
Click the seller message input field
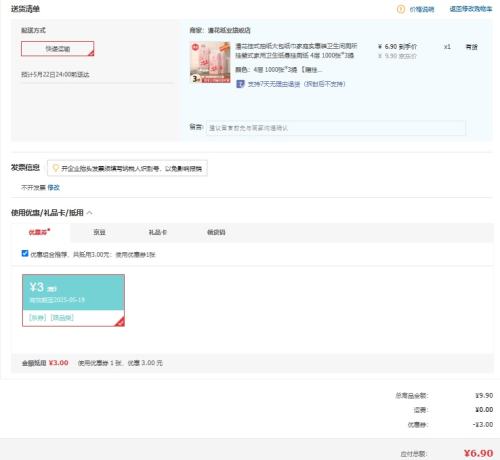336,128
